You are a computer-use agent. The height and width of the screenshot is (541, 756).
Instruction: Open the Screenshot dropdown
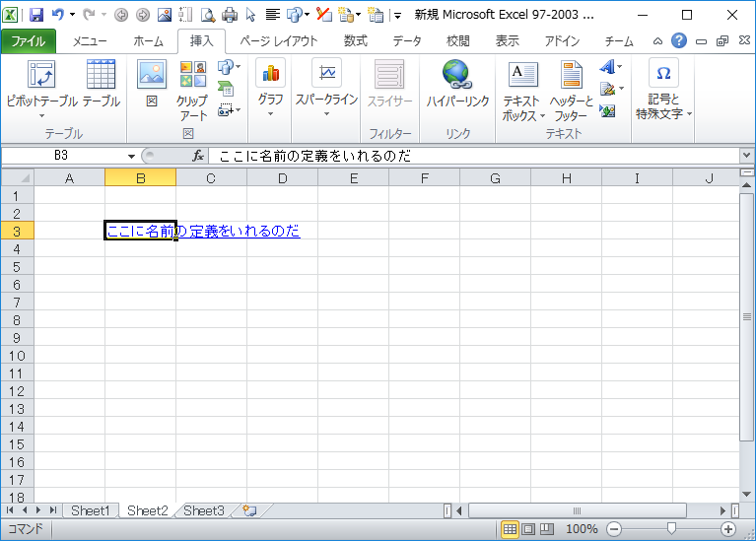click(x=229, y=110)
